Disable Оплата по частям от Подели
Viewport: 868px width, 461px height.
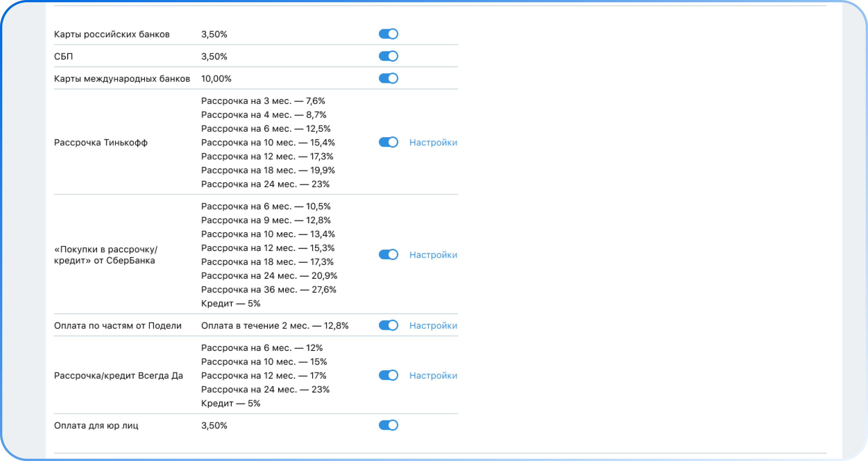click(x=388, y=325)
